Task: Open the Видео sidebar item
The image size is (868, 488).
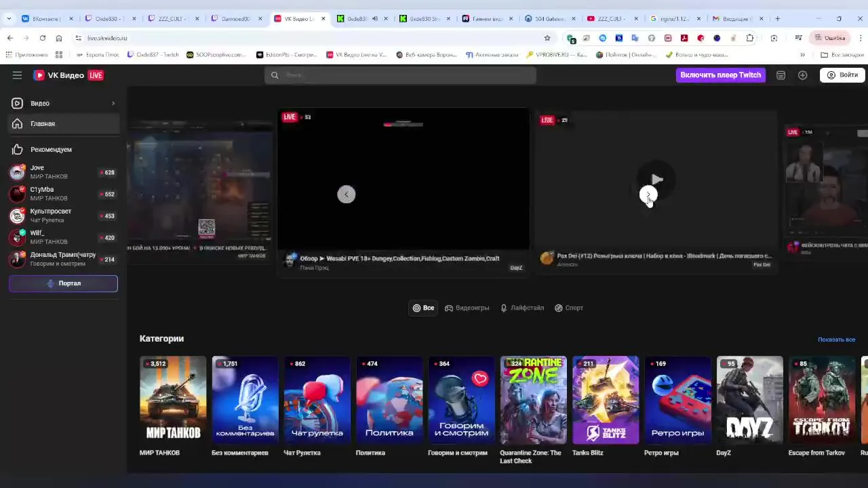Action: tap(63, 103)
